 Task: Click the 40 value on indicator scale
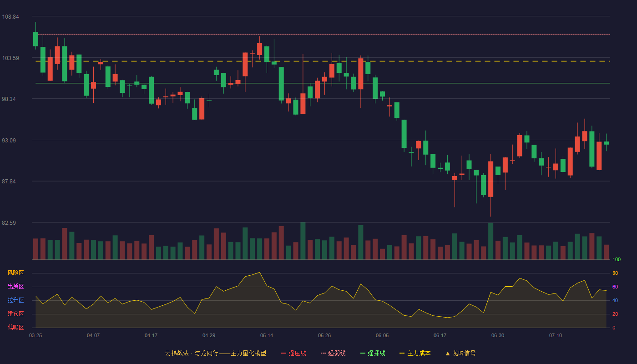pos(615,301)
